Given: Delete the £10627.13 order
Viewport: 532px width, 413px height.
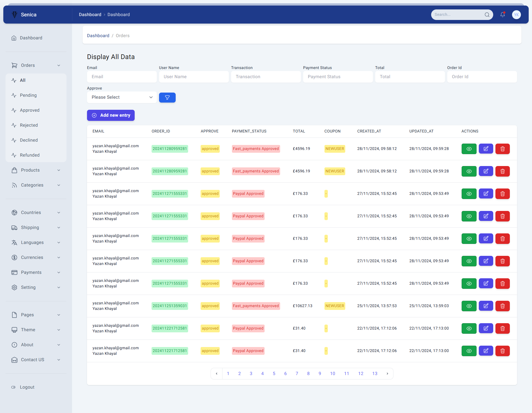Looking at the screenshot, I should pos(503,306).
